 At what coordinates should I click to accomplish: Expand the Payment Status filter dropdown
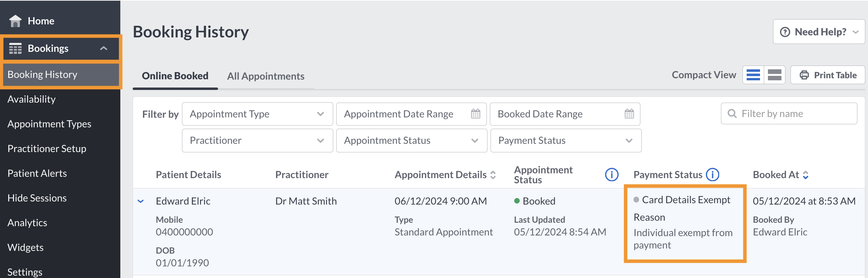coord(566,140)
